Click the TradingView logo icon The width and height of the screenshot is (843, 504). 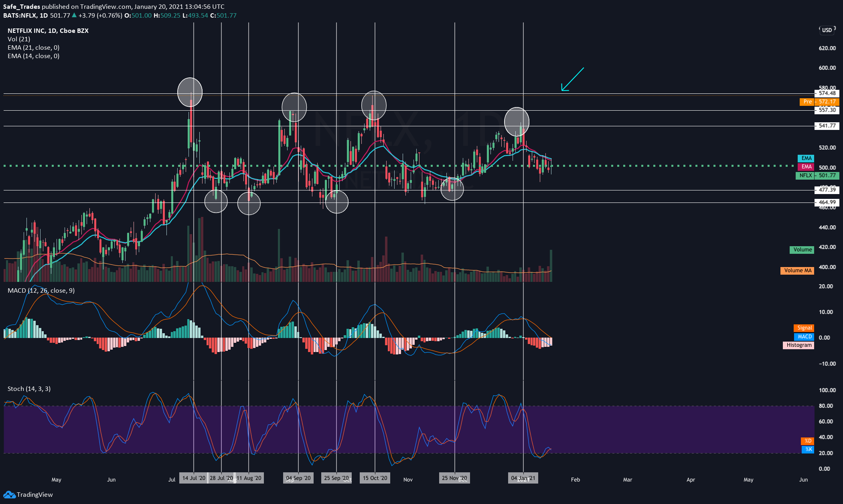(9, 495)
